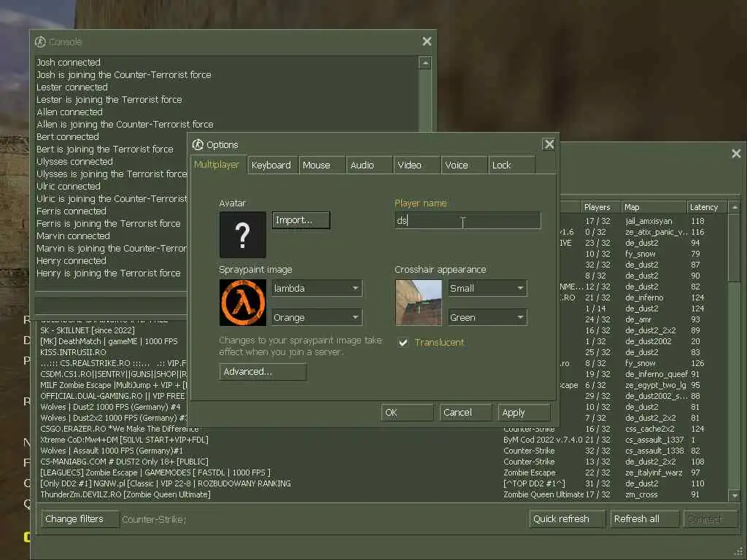Image resolution: width=747 pixels, height=560 pixels.
Task: Expand the Orange spraypaint color dropdown
Action: click(x=317, y=318)
